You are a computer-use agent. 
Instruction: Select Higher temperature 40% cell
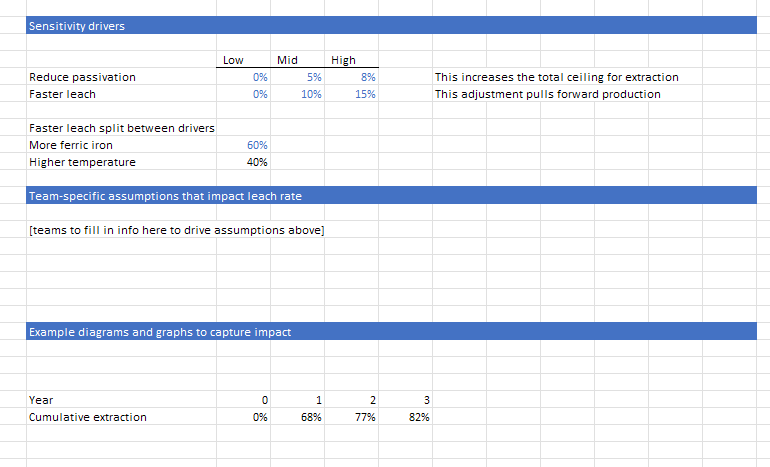pyautogui.click(x=244, y=162)
